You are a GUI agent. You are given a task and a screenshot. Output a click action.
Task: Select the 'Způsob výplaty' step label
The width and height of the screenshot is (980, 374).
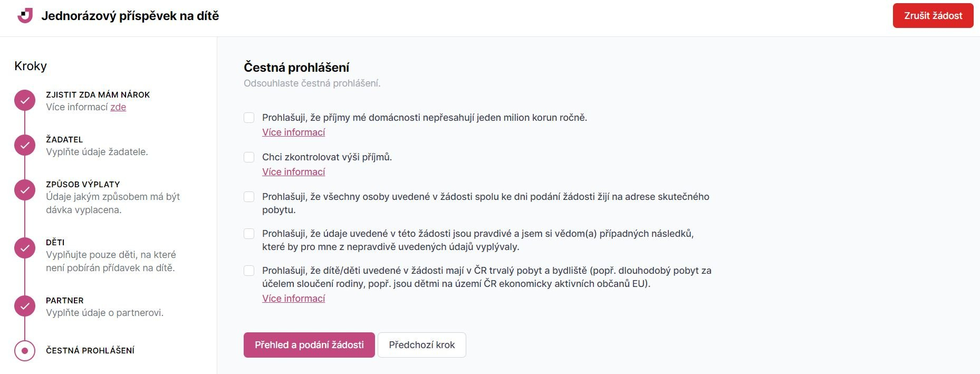click(83, 184)
